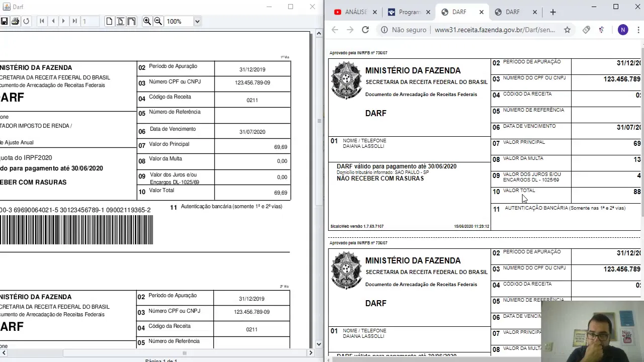Reload the Darf report viewer

click(26, 21)
